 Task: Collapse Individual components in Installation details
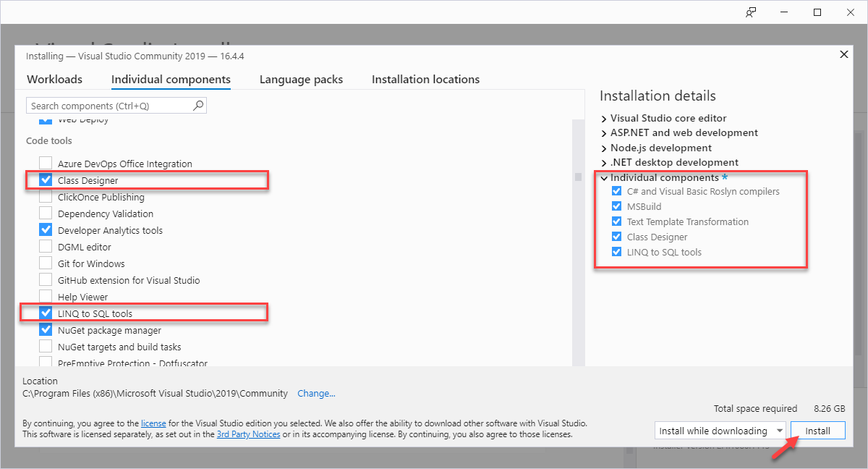605,178
